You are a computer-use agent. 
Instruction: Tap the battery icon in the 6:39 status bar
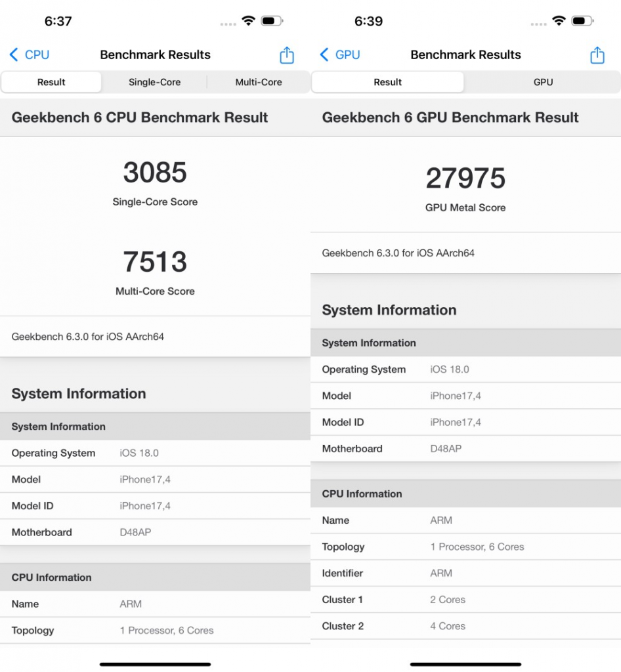pos(582,21)
